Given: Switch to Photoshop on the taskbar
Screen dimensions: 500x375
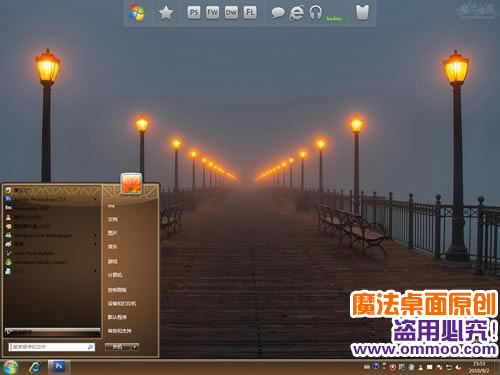Looking at the screenshot, I should [59, 367].
